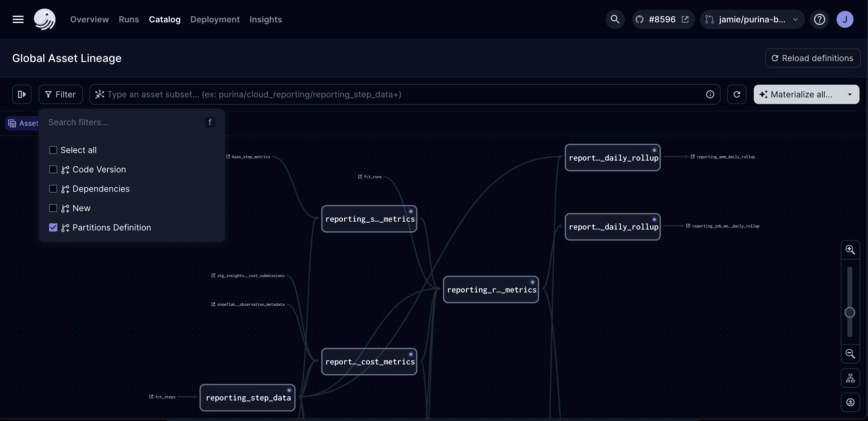Select the reporting_s..._metrics asset node
868x421 pixels.
click(369, 219)
